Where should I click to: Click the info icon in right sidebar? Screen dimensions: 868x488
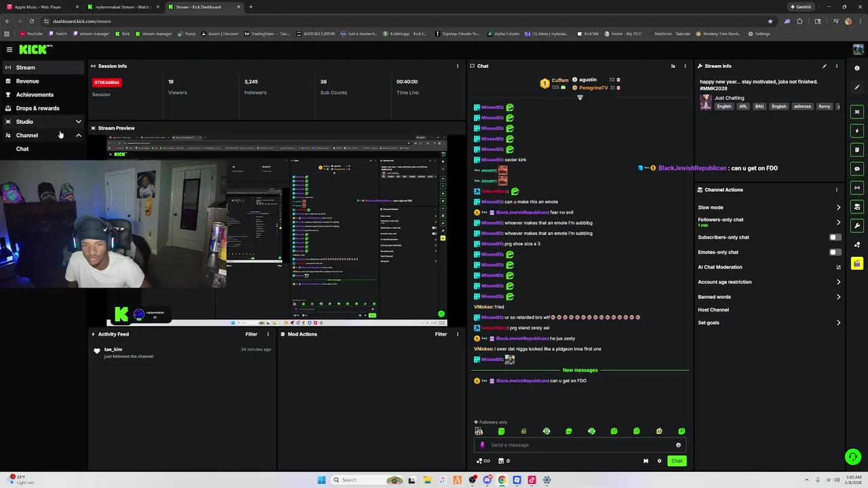[x=857, y=68]
